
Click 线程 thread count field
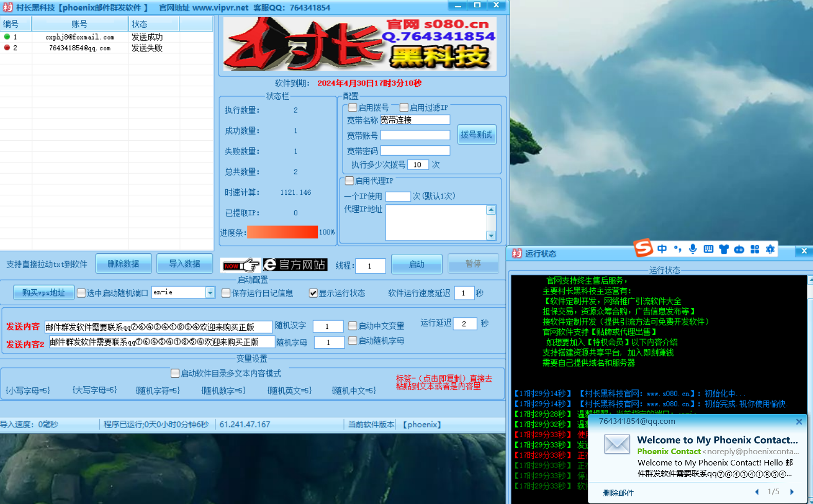coord(370,266)
